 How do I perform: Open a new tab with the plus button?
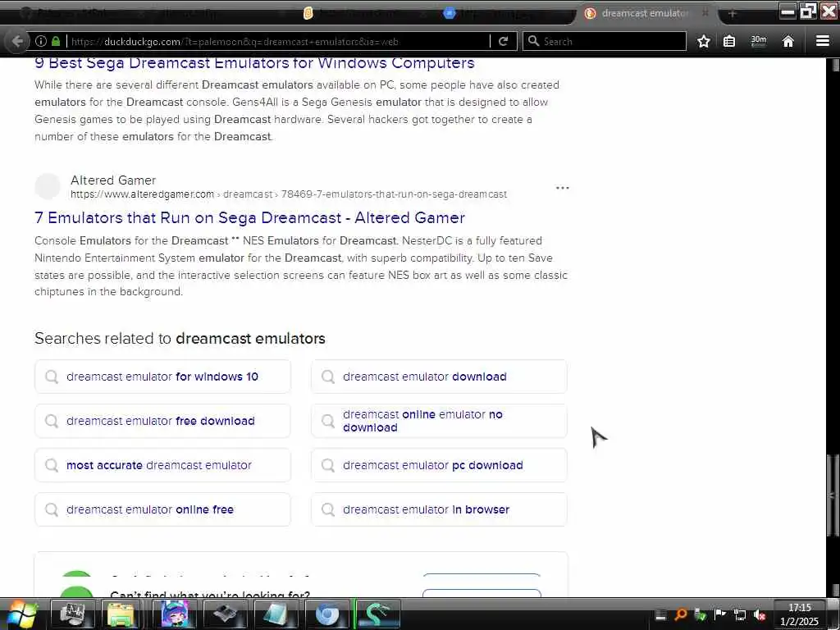pos(733,13)
